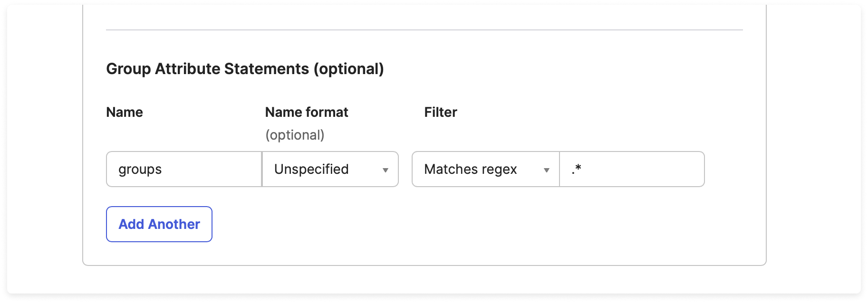Click the Name format selector showing Unspecified

(330, 169)
